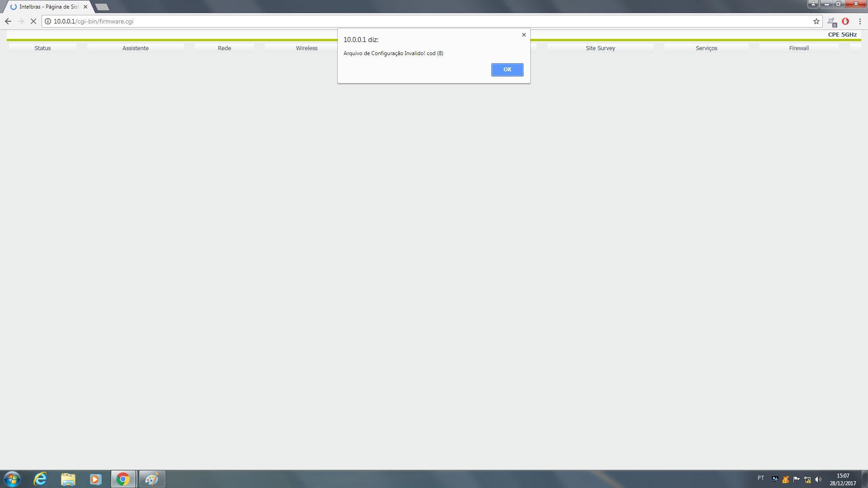Select the Rede menu tab
This screenshot has width=868, height=488.
pos(224,48)
